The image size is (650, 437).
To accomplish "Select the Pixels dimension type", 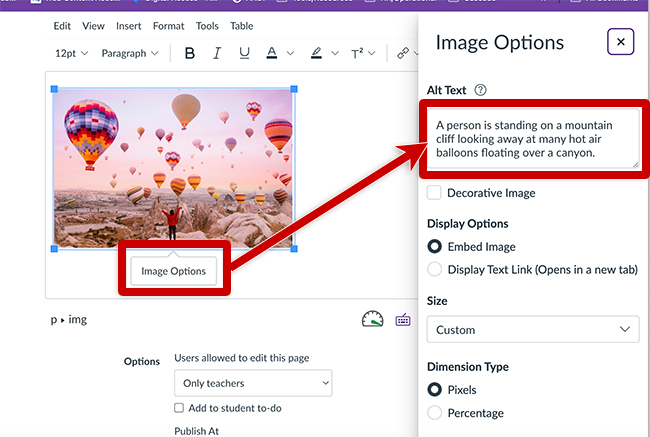I will pyautogui.click(x=434, y=390).
